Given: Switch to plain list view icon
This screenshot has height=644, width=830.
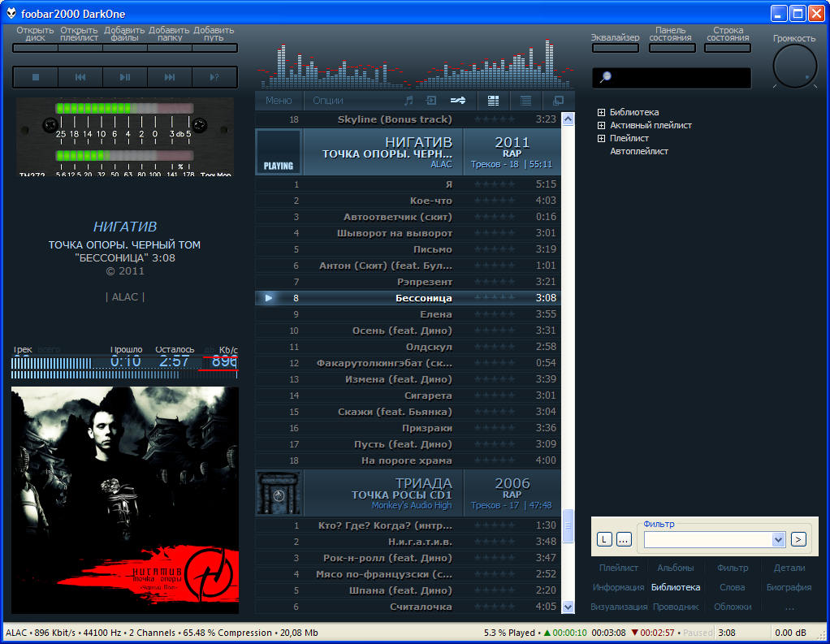Looking at the screenshot, I should coord(525,100).
